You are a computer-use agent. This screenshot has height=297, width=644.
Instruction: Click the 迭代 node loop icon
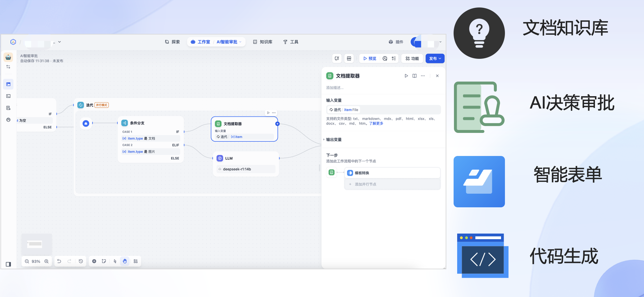coord(81,105)
